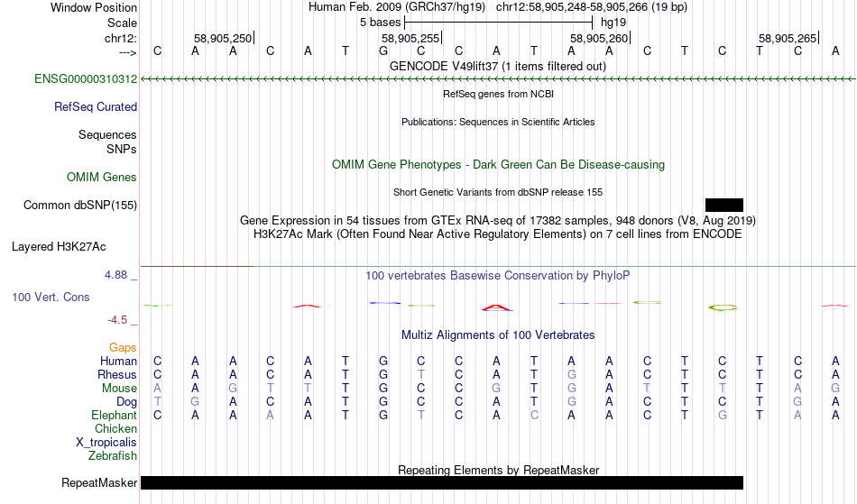
Task: Open the GENCODE V49lift37 track title
Action: tap(497, 67)
